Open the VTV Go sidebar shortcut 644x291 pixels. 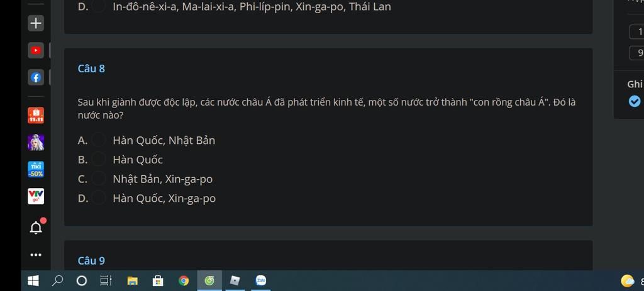click(x=36, y=196)
